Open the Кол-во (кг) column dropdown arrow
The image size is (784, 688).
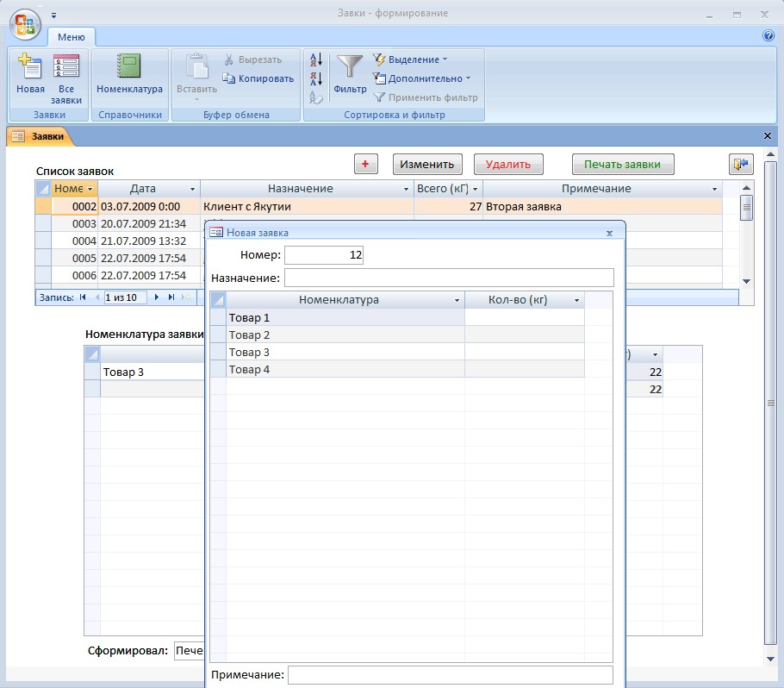[x=576, y=300]
